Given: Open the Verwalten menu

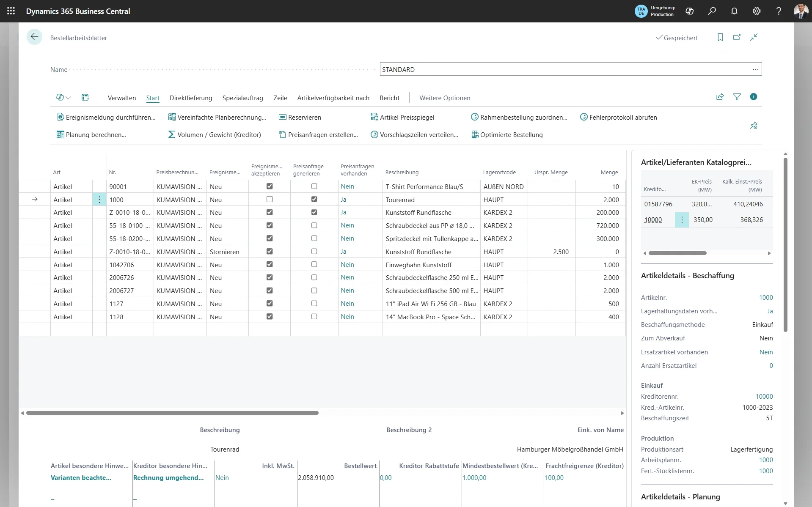Looking at the screenshot, I should point(122,98).
